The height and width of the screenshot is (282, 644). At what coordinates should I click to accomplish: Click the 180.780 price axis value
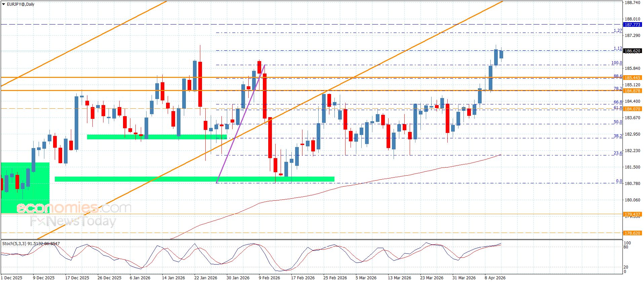coord(632,184)
